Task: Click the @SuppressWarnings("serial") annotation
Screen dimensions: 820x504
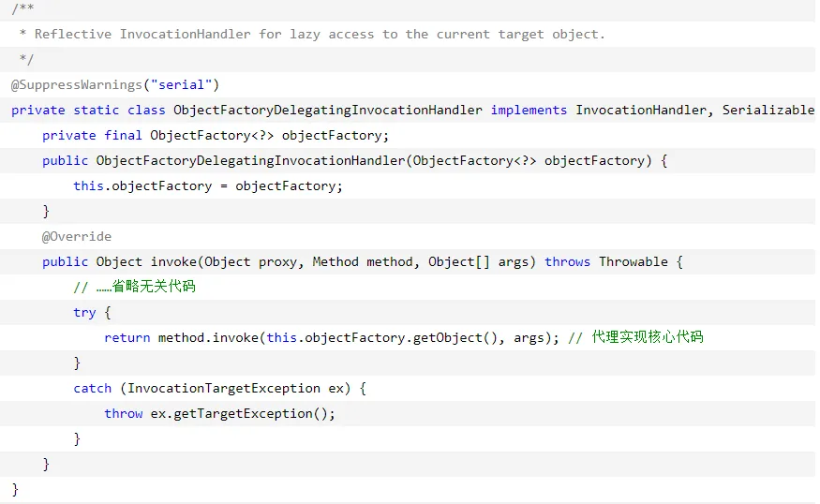Action: coord(115,84)
